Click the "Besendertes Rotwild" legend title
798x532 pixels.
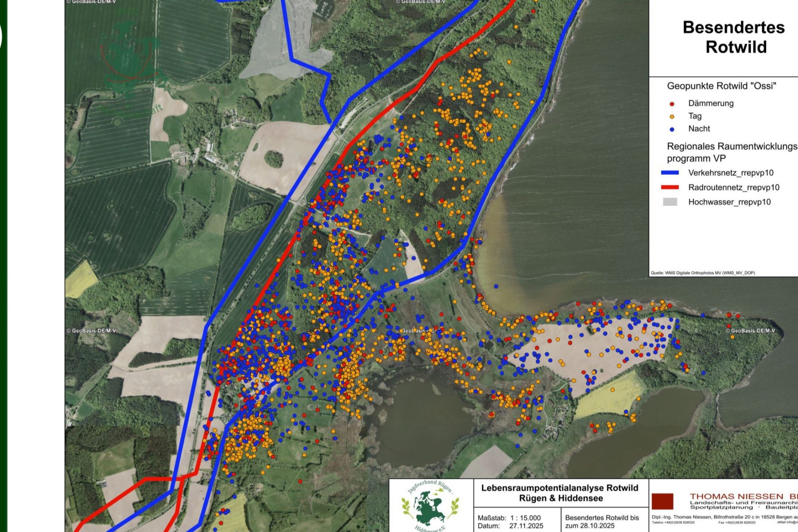[733, 37]
